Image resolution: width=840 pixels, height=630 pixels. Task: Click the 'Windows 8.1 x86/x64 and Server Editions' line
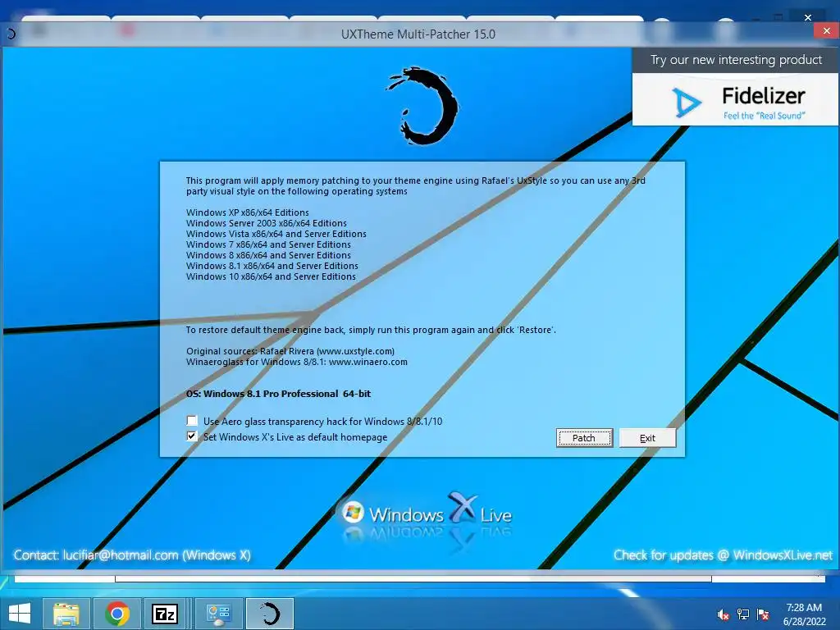[x=272, y=266]
